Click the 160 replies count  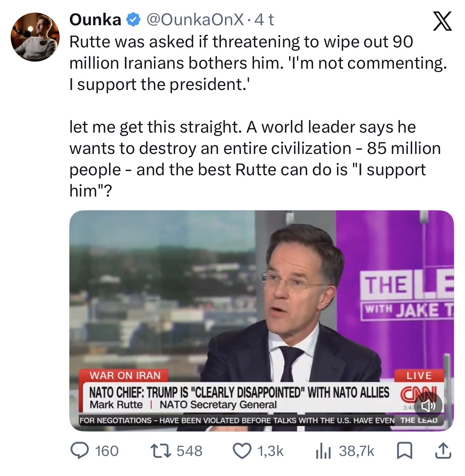tap(107, 451)
